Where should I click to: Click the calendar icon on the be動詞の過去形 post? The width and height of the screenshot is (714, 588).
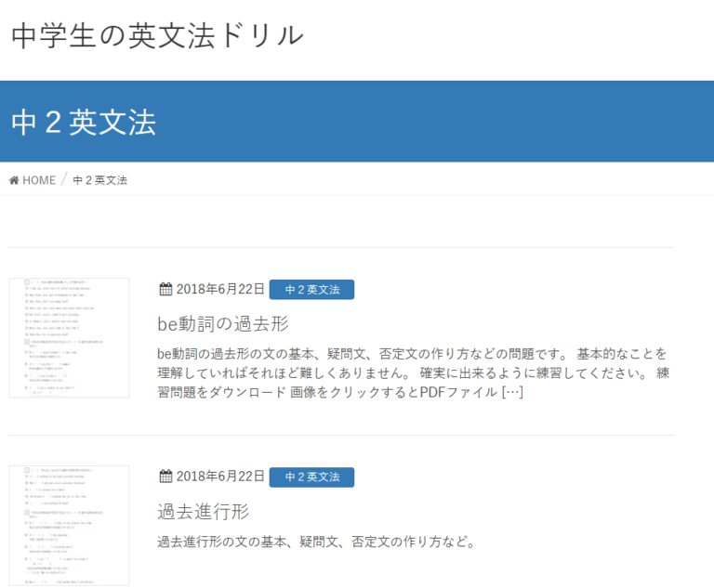coord(165,289)
